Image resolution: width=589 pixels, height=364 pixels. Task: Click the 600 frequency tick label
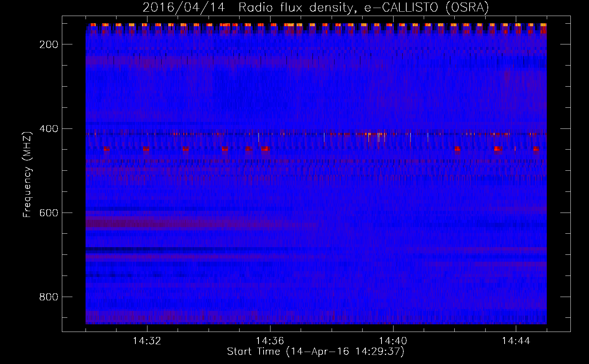(48, 213)
